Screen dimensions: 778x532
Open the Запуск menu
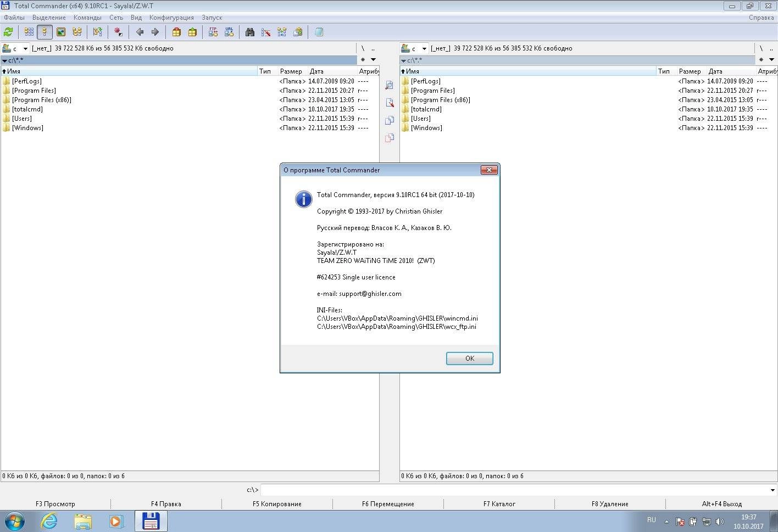(x=212, y=18)
